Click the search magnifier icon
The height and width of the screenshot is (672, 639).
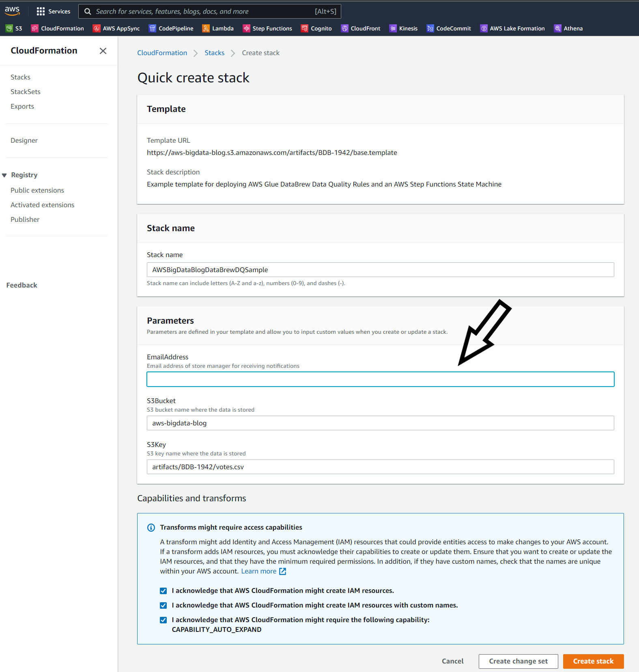click(88, 11)
